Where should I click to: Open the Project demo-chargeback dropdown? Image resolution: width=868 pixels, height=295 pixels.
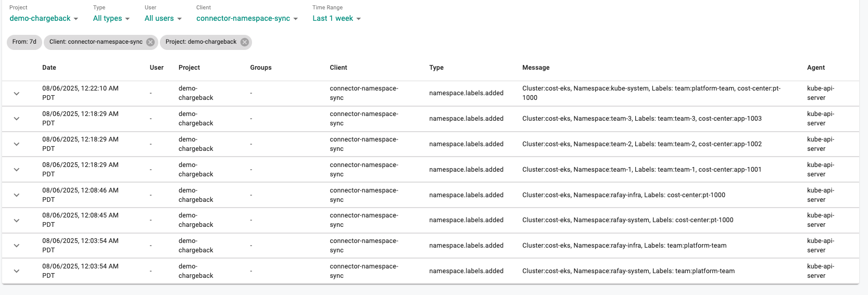click(x=44, y=18)
